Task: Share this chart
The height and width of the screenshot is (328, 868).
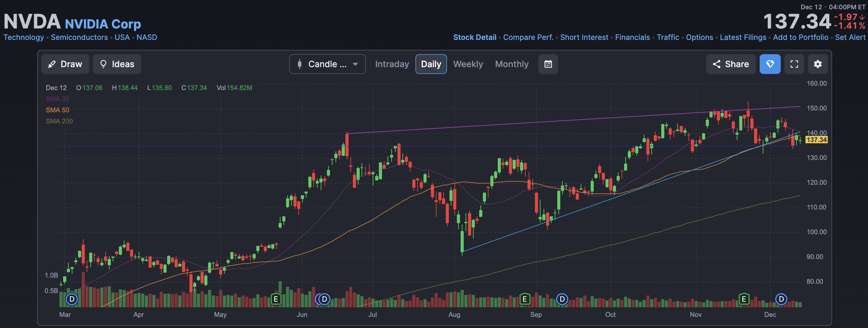Action: 731,64
